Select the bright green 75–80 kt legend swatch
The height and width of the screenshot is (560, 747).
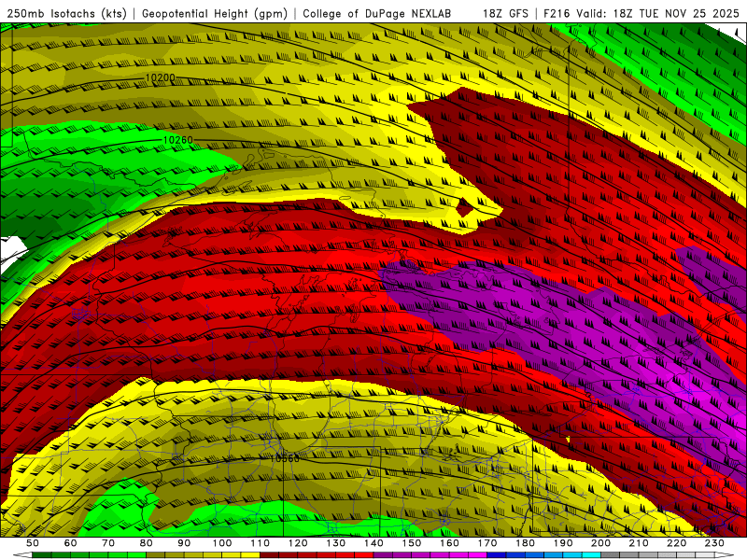tap(136, 555)
